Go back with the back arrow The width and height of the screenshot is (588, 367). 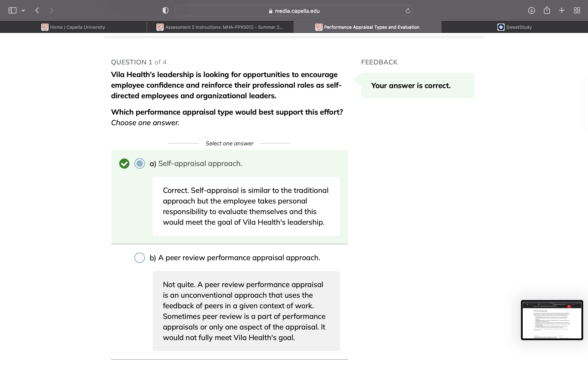37,10
